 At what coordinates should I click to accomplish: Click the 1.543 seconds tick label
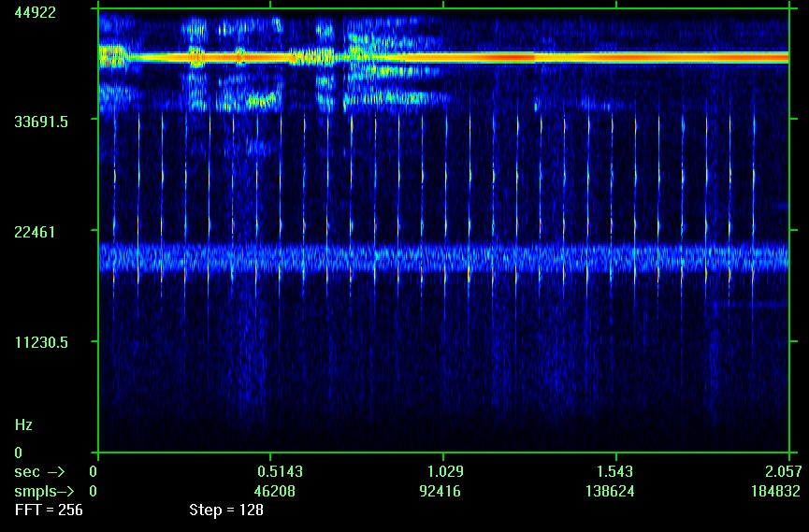click(x=615, y=471)
